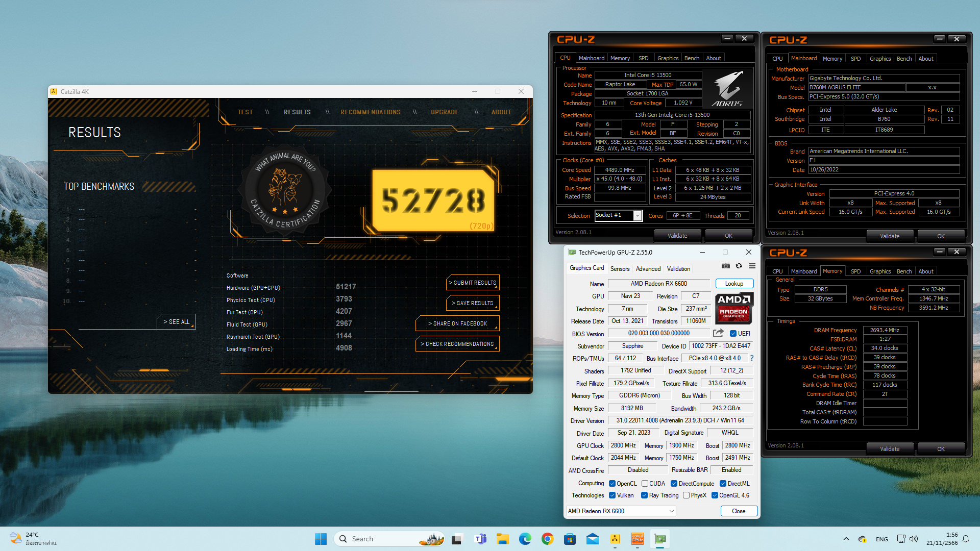Click Validate in the Memory CPU-Z window
This screenshot has width=980, height=551.
pos(890,449)
